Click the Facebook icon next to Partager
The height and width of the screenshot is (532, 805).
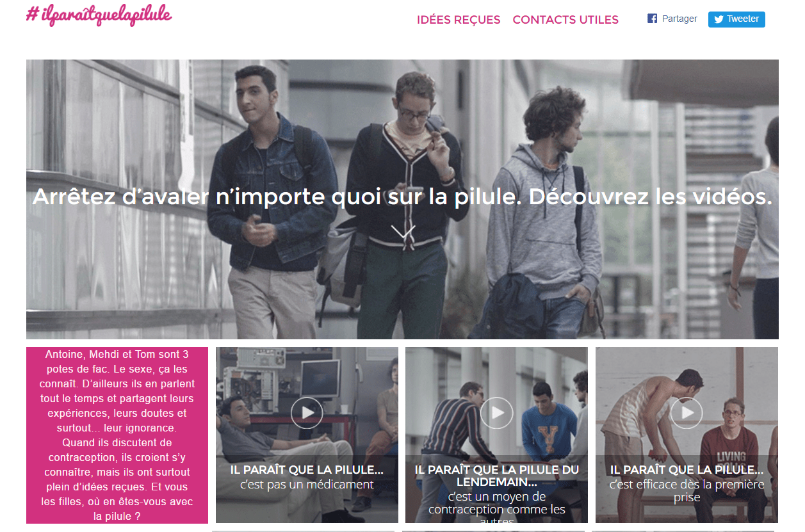pos(653,19)
